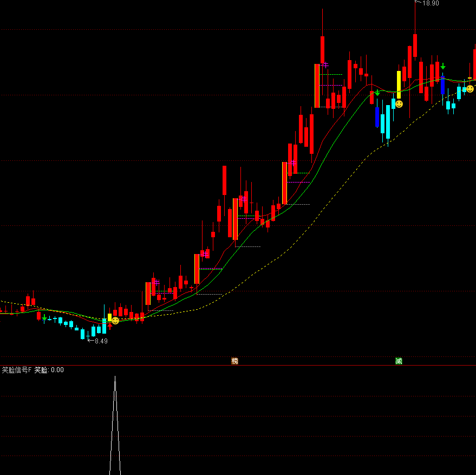The height and width of the screenshot is (475, 476).
Task: Select the tall yellow candle above the middle smiley
Action: pos(399,84)
